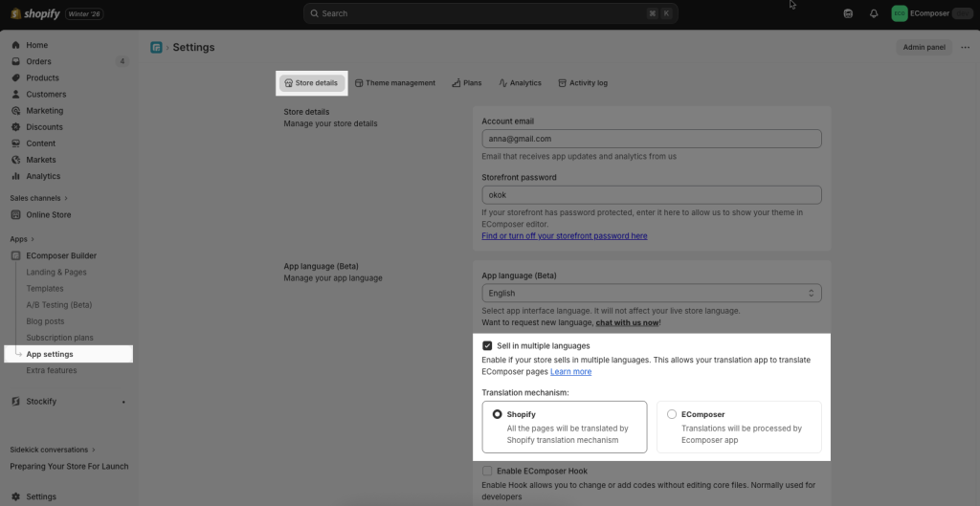980x506 pixels.
Task: Click the Home icon in the sidebar
Action: click(16, 45)
